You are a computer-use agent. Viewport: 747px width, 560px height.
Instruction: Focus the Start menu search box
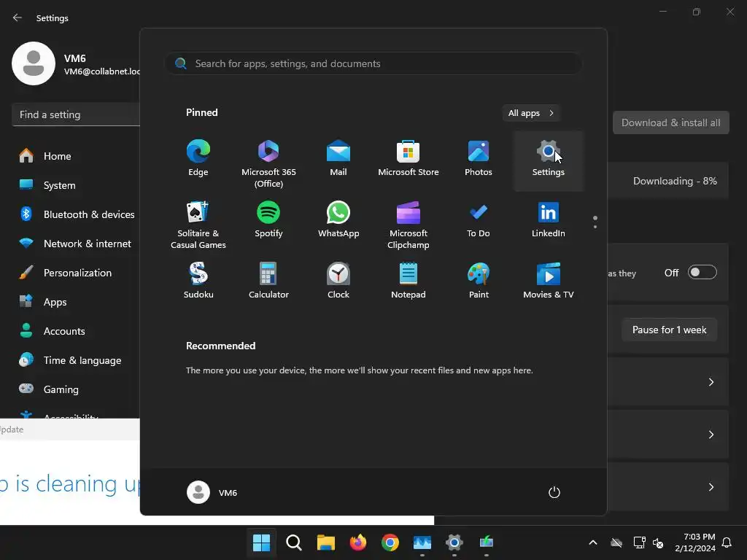(373, 63)
